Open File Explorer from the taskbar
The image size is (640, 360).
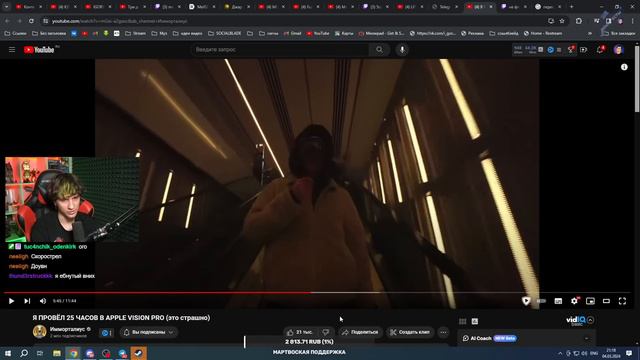click(x=57, y=353)
